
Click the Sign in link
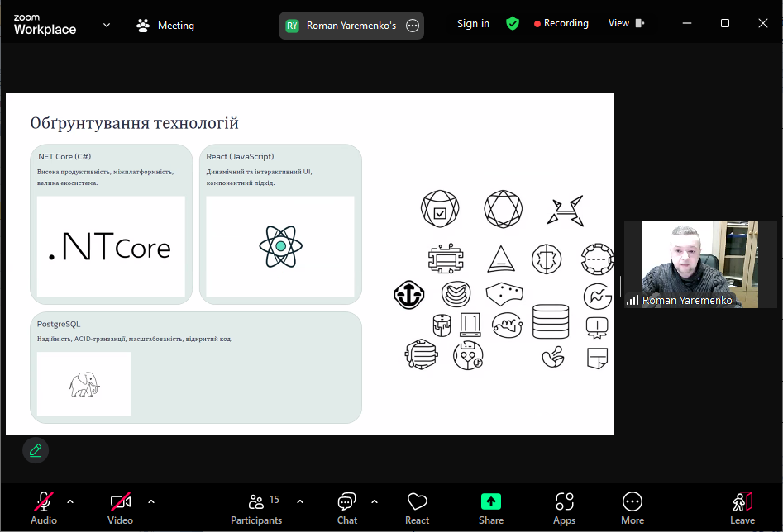coord(473,24)
